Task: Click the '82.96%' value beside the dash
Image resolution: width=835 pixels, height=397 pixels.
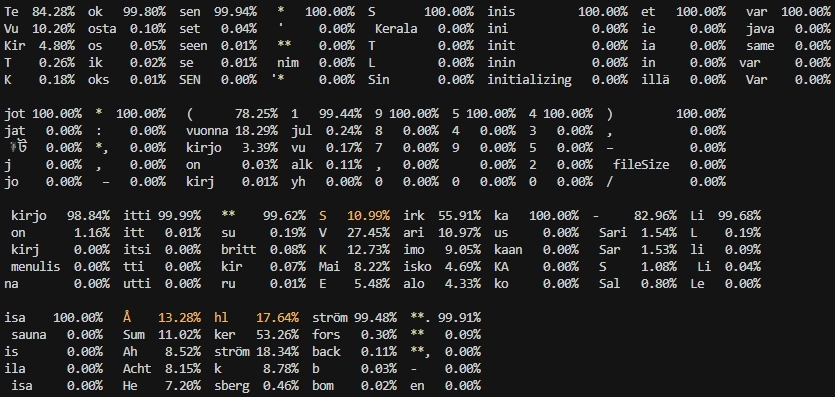Action: tap(656, 216)
